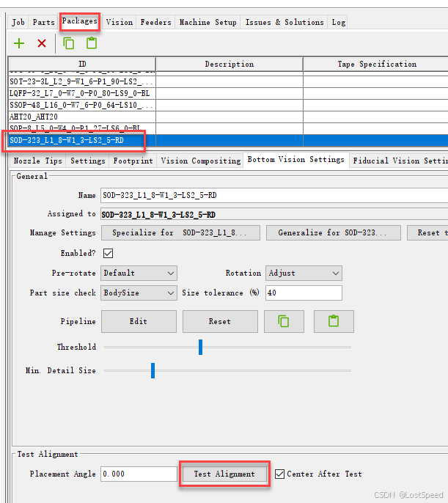Select the Bottom Vision Settings sub-tab
This screenshot has width=448, height=503.
click(295, 159)
